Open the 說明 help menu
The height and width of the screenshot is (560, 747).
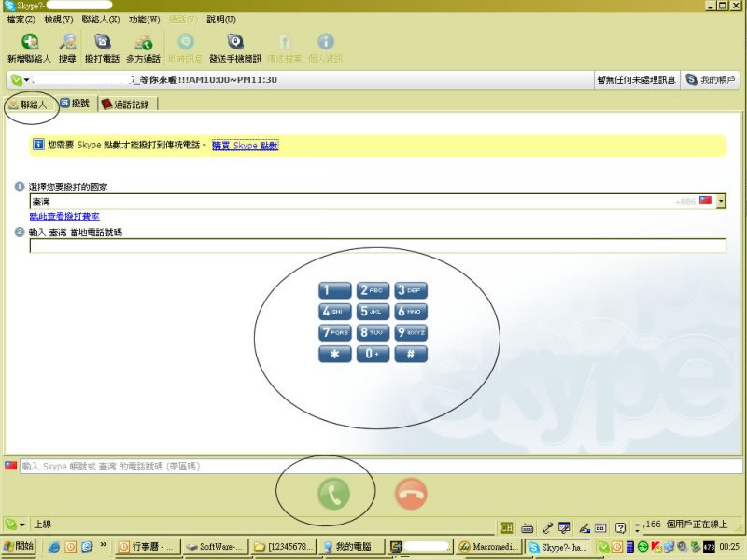click(221, 20)
